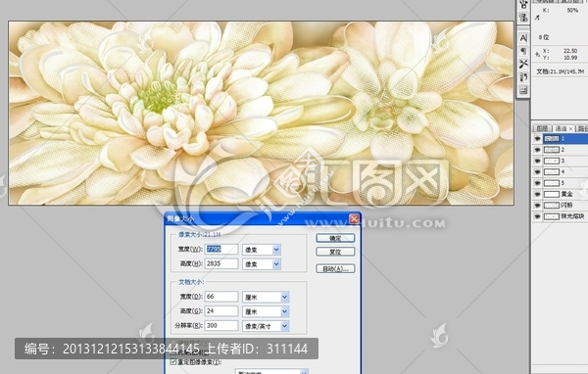The height and width of the screenshot is (374, 588).
Task: Focus the document width field showing 66
Action: tap(221, 297)
